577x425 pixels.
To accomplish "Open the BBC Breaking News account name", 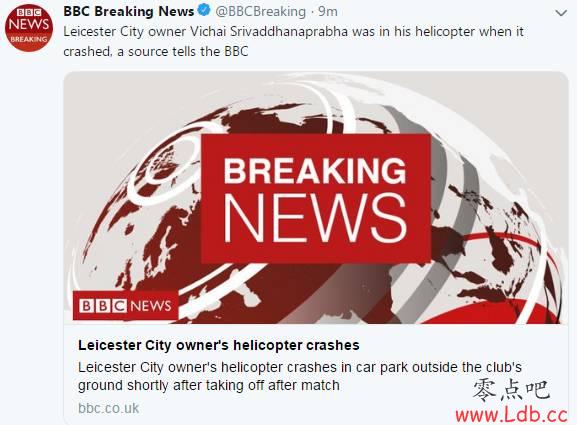I will click(128, 11).
